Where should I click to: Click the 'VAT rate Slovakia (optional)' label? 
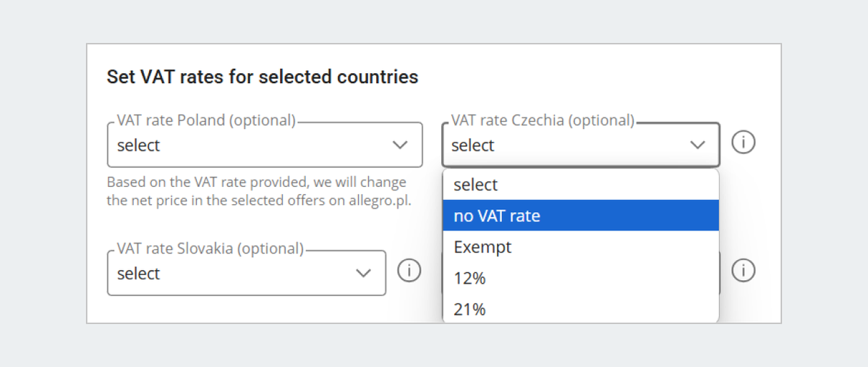(x=210, y=248)
